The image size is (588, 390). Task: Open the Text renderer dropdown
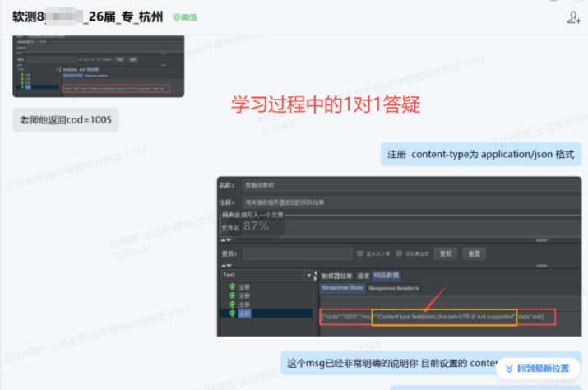pyautogui.click(x=309, y=276)
